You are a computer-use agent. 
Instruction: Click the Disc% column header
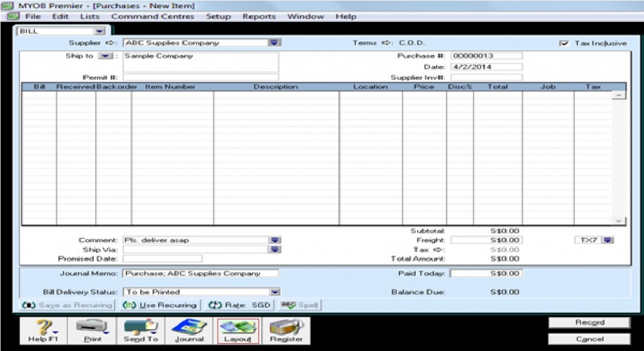[460, 87]
